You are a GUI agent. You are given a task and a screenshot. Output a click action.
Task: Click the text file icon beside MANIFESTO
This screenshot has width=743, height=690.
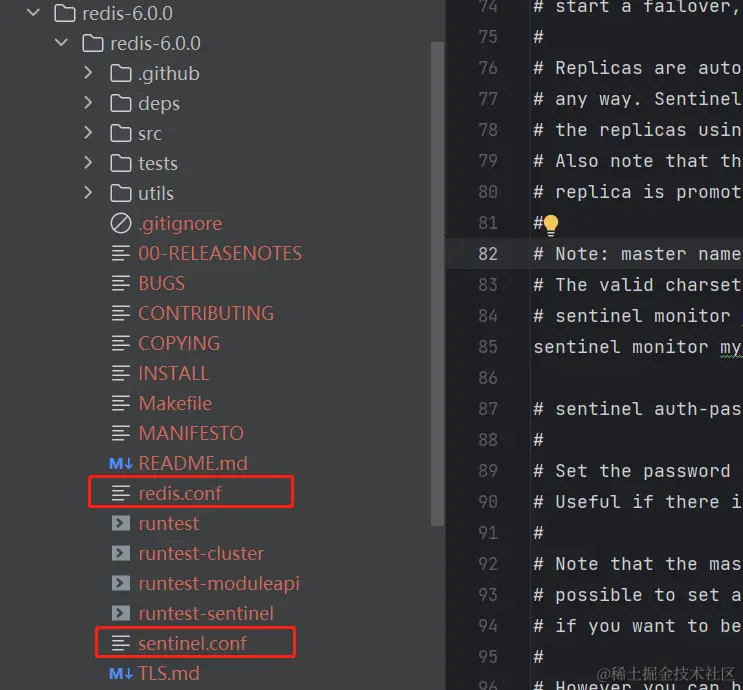[120, 433]
